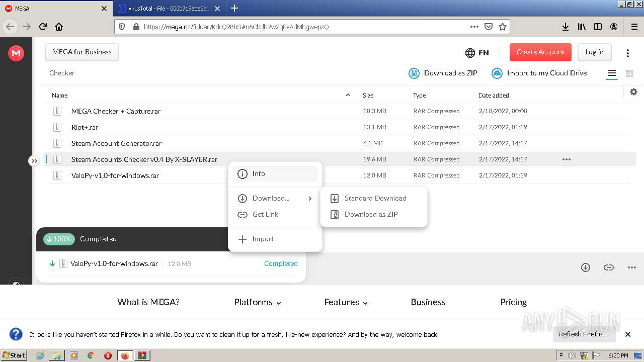Viewport: 644px width, 362px height.
Task: Open MEGA top-right three-dot menu
Action: (x=627, y=53)
